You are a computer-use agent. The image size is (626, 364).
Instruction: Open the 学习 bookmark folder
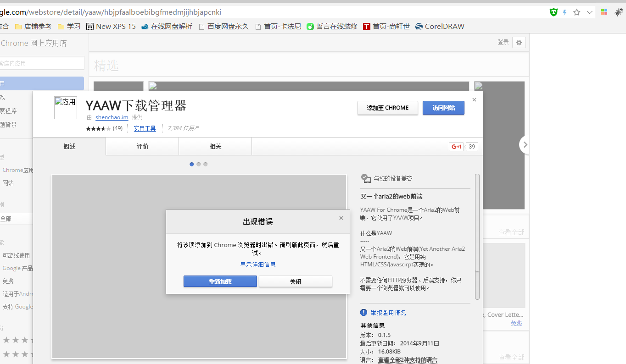[x=69, y=27]
